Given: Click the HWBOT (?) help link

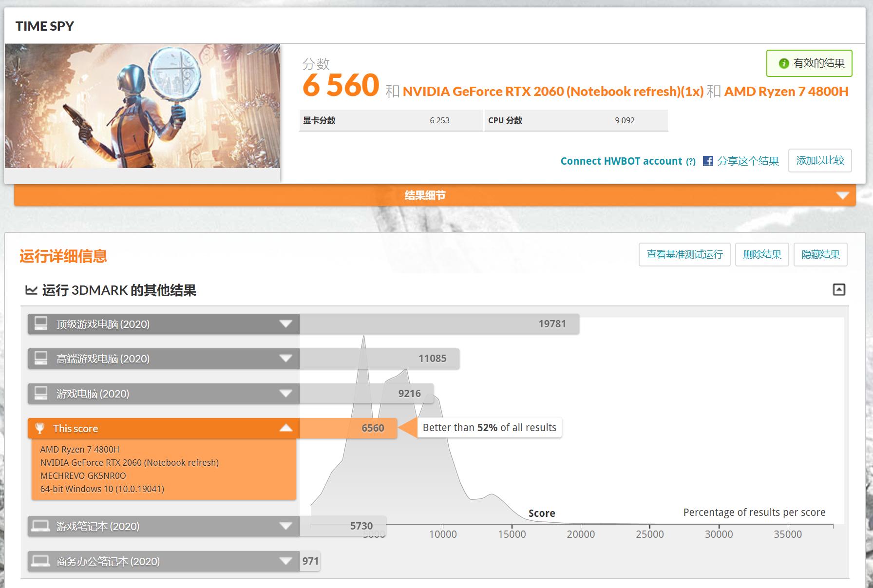Looking at the screenshot, I should click(x=691, y=162).
